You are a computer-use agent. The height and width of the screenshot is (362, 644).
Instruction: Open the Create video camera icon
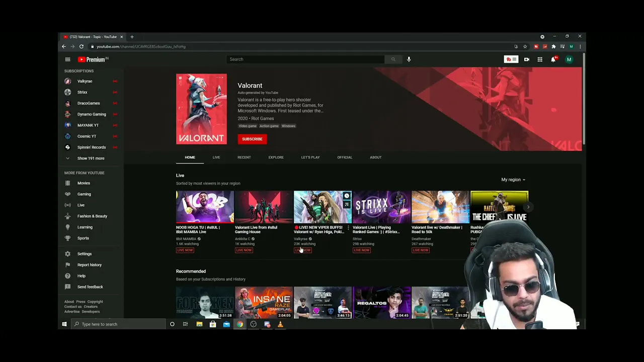click(x=526, y=59)
